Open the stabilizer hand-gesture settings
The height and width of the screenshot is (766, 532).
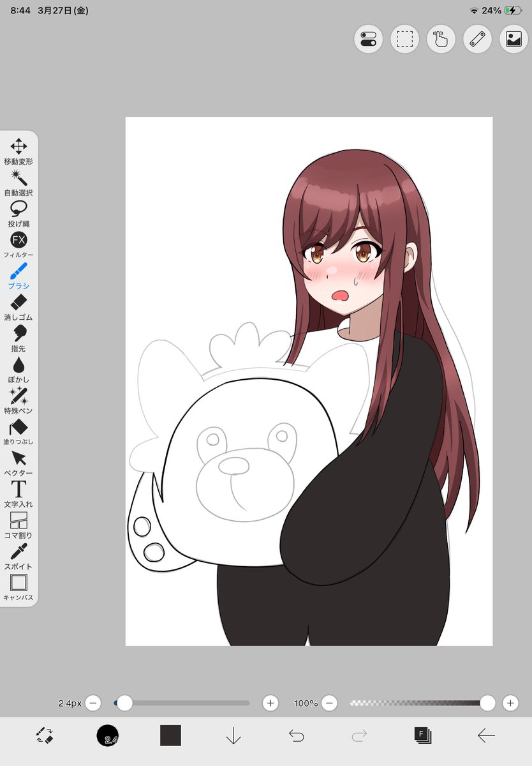[441, 39]
